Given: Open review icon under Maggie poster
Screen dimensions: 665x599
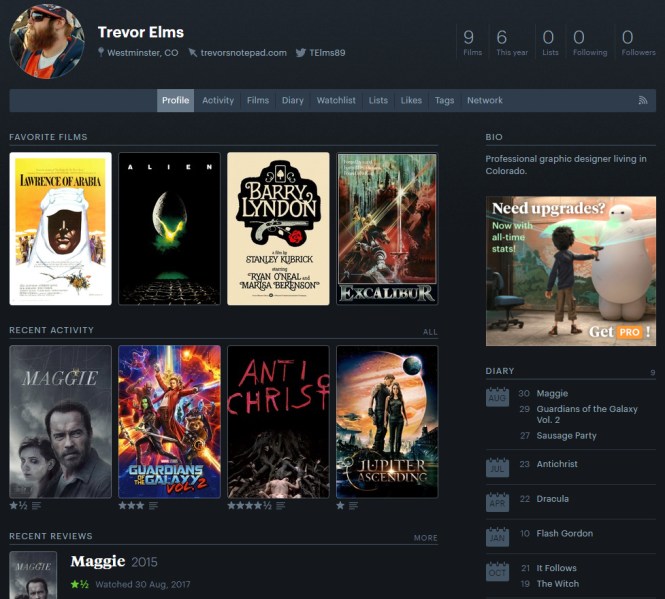Looking at the screenshot, I should click(37, 506).
